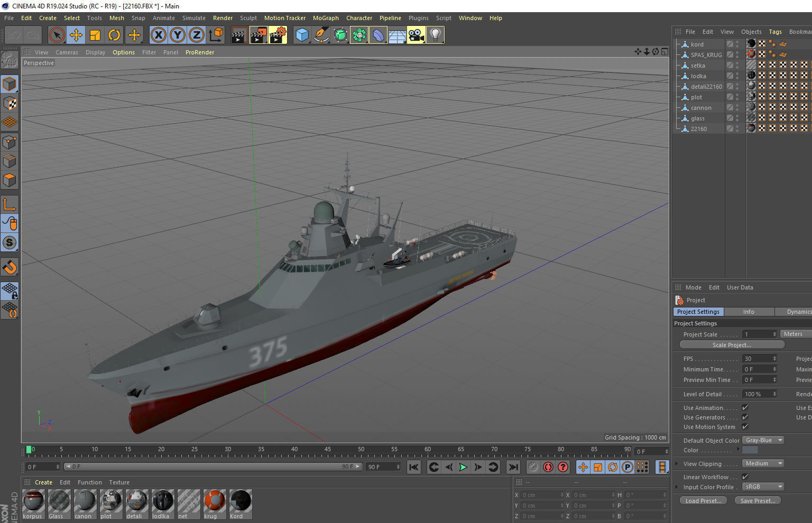Switch to Model mode
Viewport: 812px width, 523px height.
coord(10,84)
